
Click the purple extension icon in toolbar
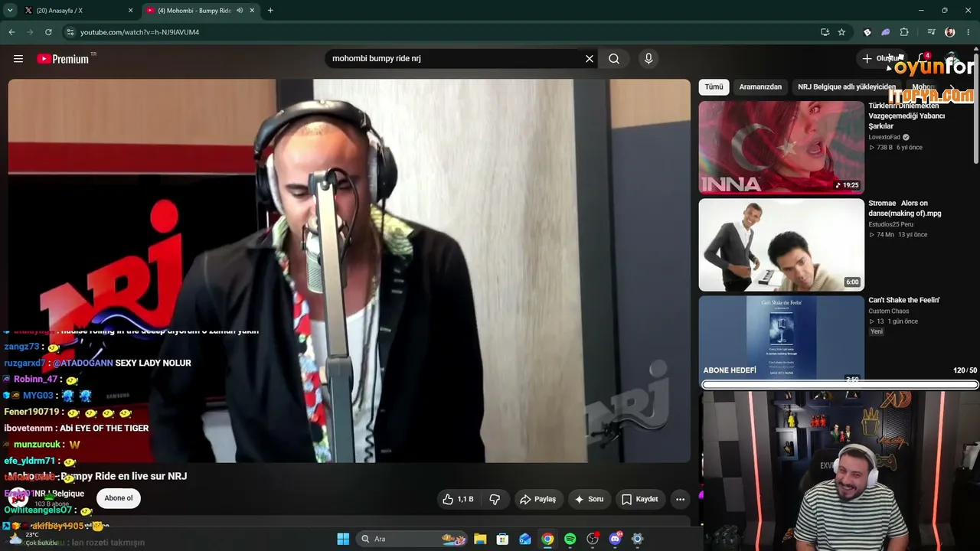click(886, 32)
